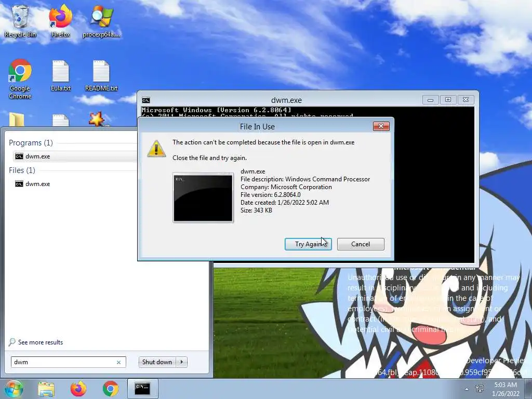Click the 'Date created' line in dialog
This screenshot has height=399, width=532.
pos(285,203)
